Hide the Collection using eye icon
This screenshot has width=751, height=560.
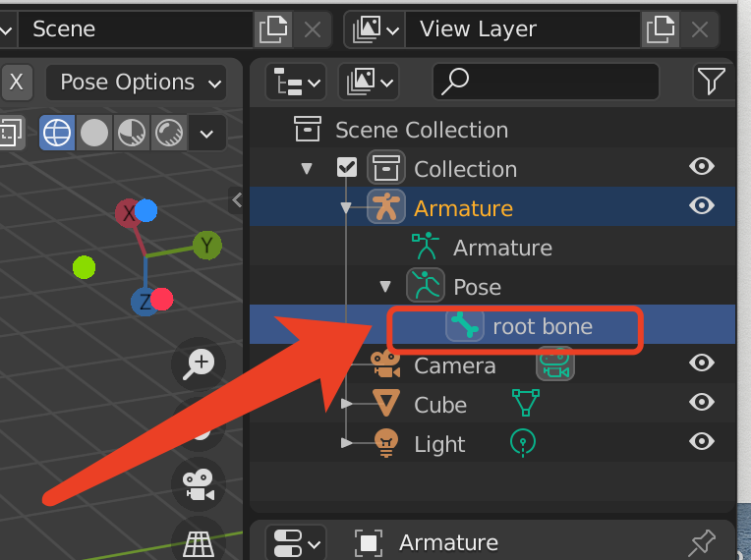coord(702,167)
